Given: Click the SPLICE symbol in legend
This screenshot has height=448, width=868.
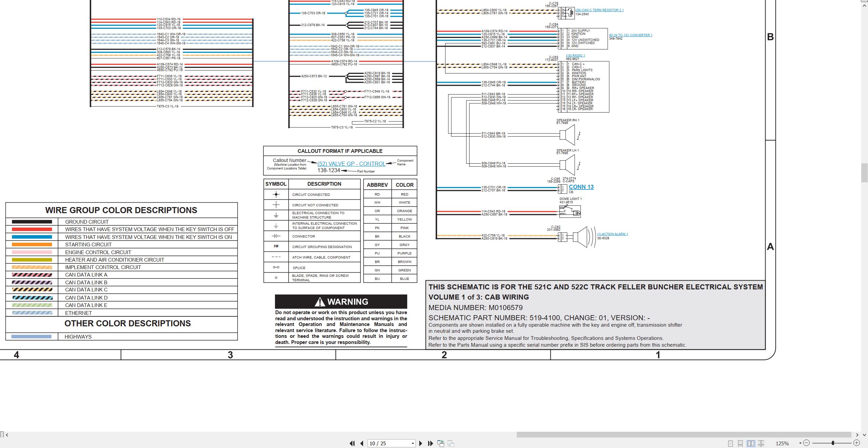Looking at the screenshot, I should [x=276, y=267].
